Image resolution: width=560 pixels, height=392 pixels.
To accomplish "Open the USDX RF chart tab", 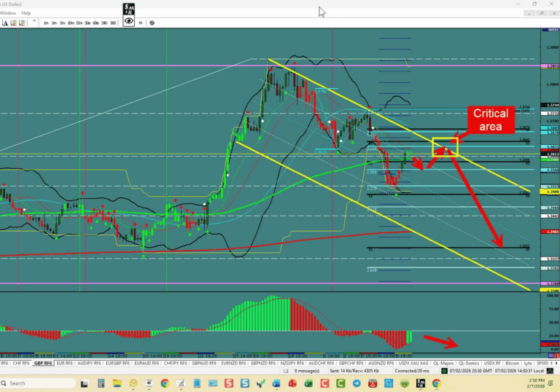I will pos(492,363).
